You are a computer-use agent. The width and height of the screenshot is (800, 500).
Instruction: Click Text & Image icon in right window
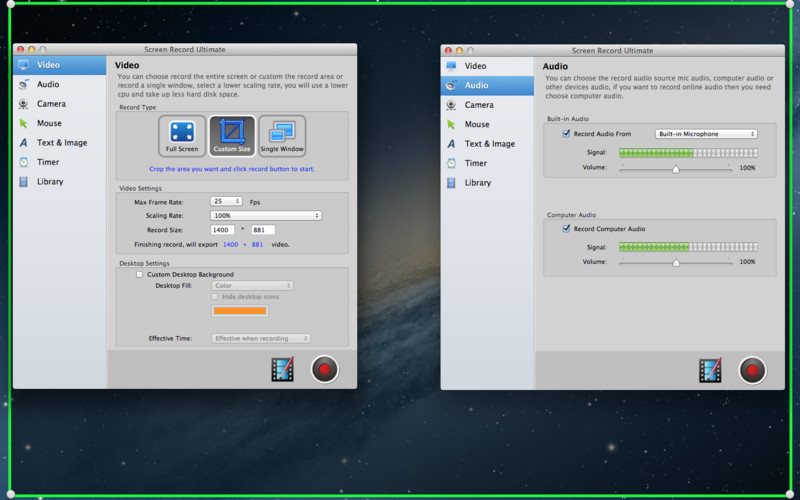tap(451, 144)
